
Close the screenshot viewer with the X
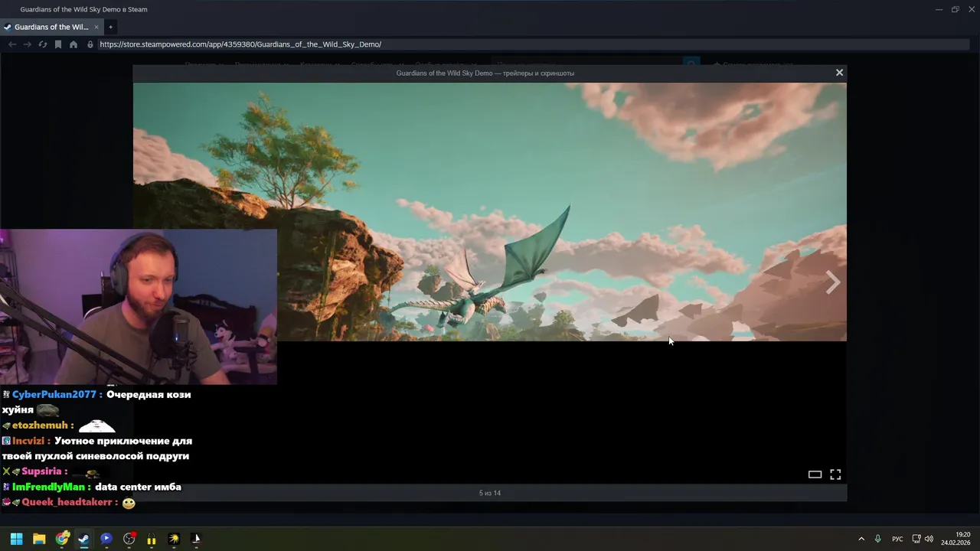click(839, 73)
